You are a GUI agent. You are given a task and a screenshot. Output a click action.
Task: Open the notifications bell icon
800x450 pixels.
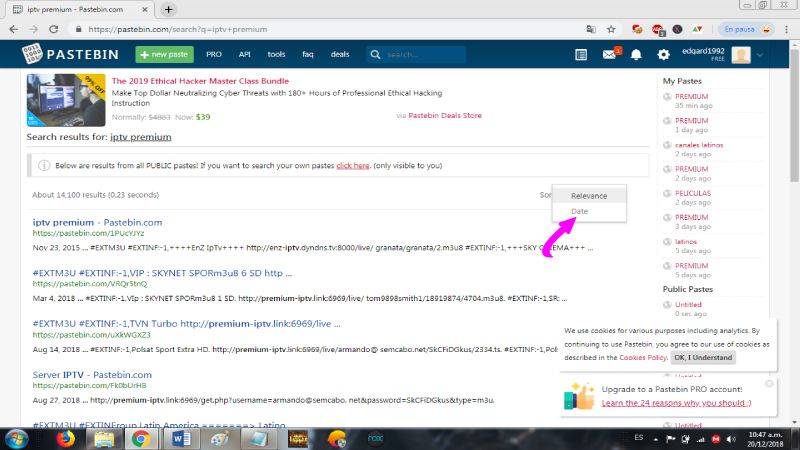pyautogui.click(x=636, y=55)
